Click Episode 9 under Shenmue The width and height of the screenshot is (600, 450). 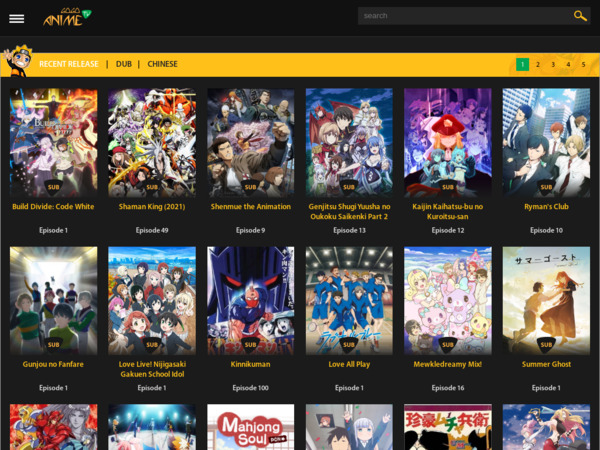tap(251, 230)
